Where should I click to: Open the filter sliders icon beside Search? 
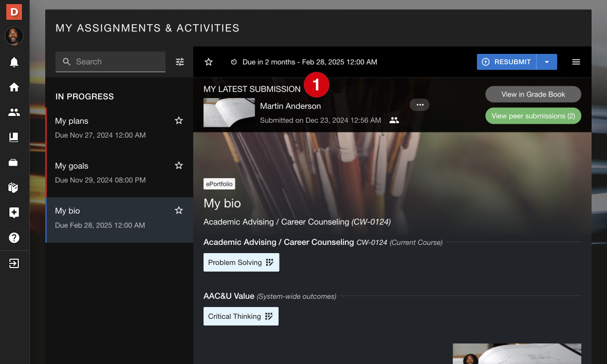180,62
